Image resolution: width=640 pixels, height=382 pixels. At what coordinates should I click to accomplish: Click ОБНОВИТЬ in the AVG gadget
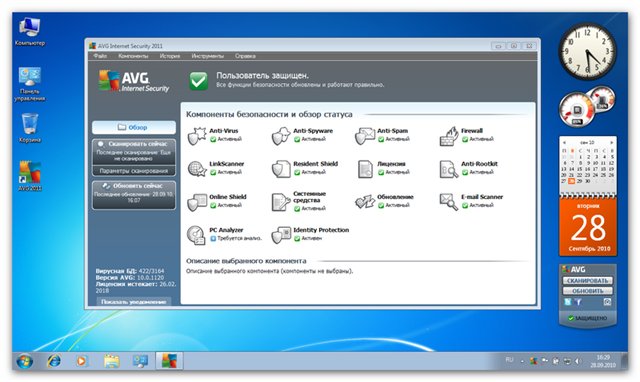pyautogui.click(x=587, y=291)
